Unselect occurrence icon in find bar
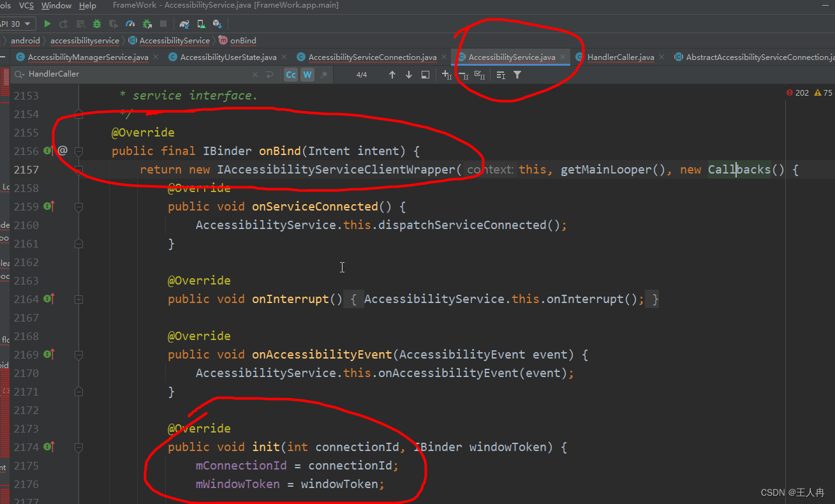The width and height of the screenshot is (835, 504). point(463,75)
